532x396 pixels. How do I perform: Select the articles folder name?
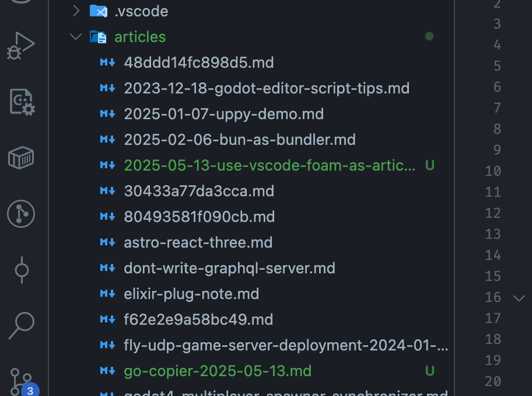pyautogui.click(x=140, y=37)
